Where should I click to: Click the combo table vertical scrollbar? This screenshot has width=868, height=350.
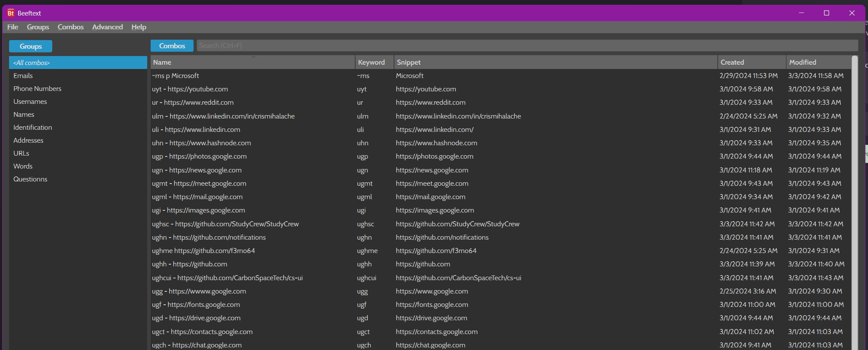click(855, 203)
